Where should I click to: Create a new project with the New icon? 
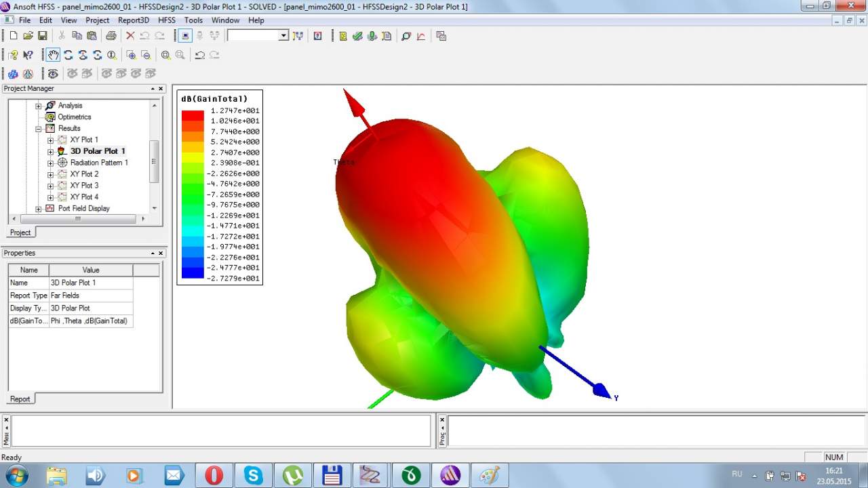pyautogui.click(x=14, y=36)
